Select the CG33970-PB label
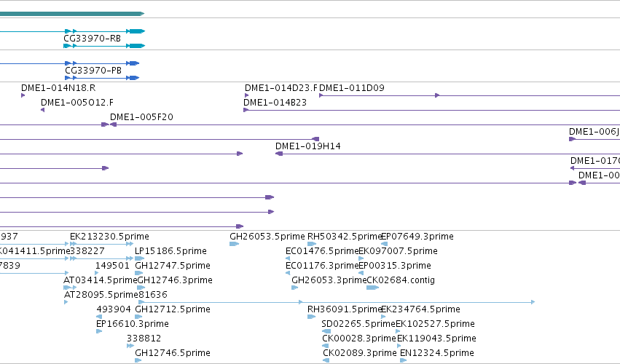Screen dimensions: 620x364 [x=93, y=71]
